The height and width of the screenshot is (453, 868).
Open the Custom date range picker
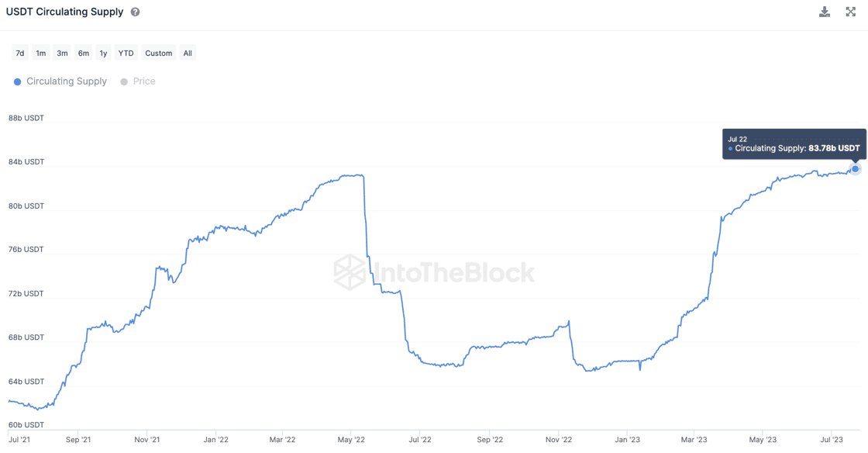tap(159, 54)
